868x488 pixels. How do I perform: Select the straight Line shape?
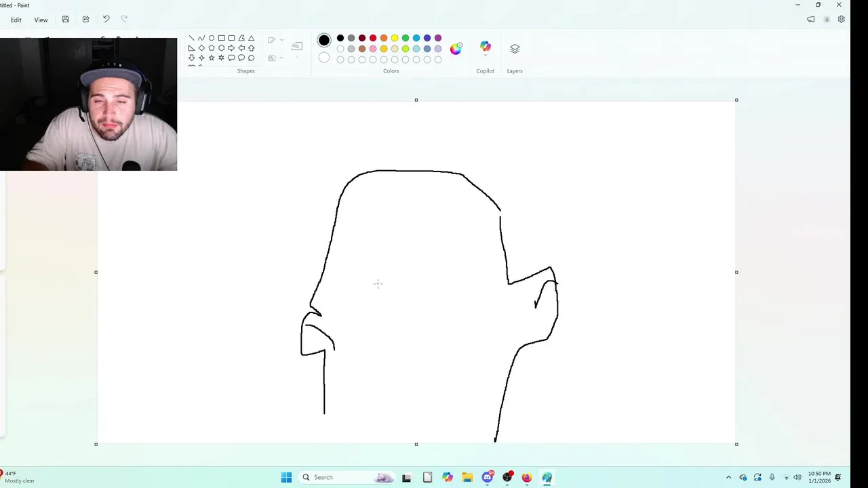(x=191, y=38)
